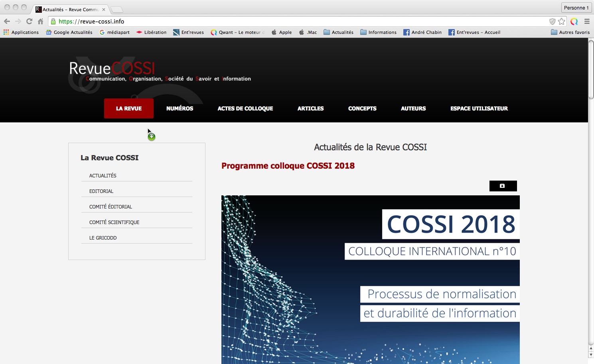
Task: Open the COMITÉ SCIENTIFIQUE sidebar link
Action: click(x=114, y=222)
